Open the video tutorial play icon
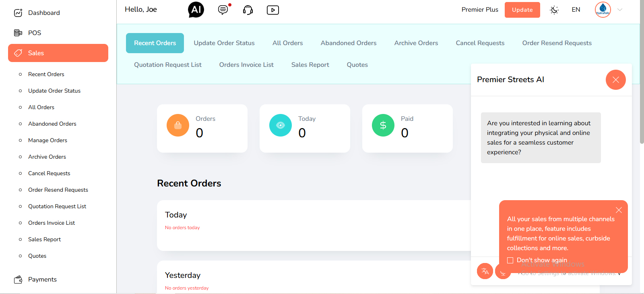 click(273, 10)
